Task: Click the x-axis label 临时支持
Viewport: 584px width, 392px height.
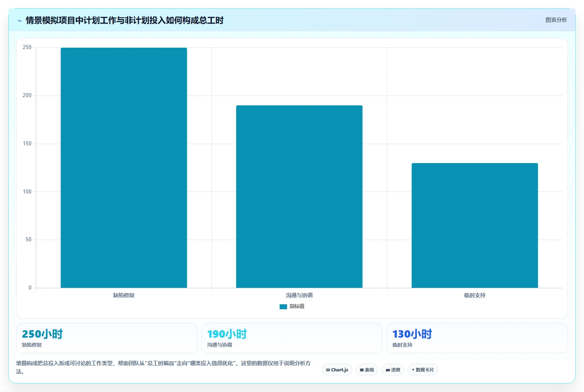Action: pos(475,295)
